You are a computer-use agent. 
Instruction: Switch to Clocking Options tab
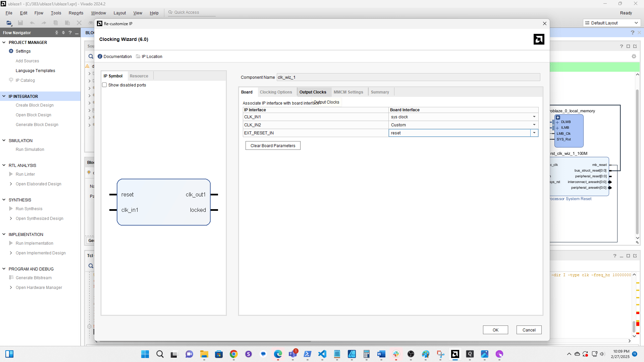(x=276, y=92)
